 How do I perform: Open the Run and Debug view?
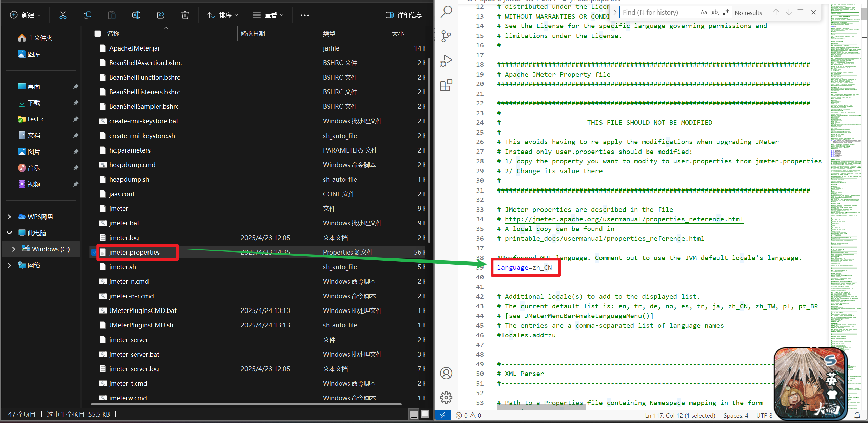coord(446,61)
